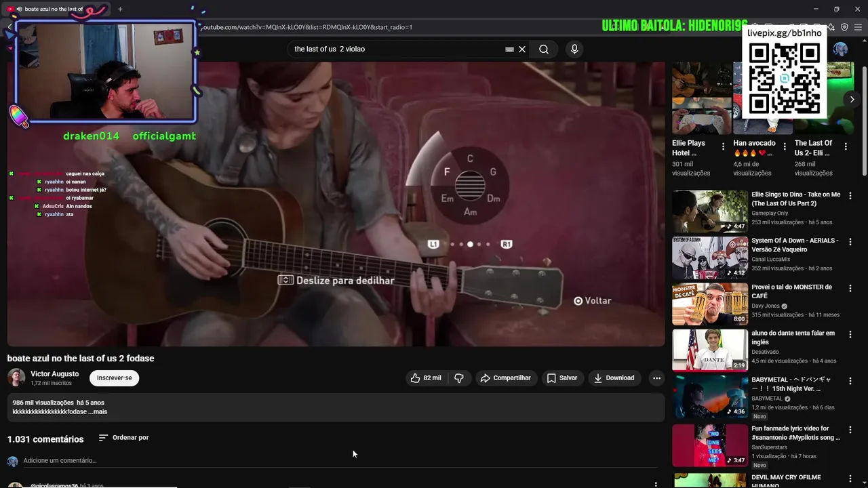Click the browser shield protection icon

click(844, 27)
